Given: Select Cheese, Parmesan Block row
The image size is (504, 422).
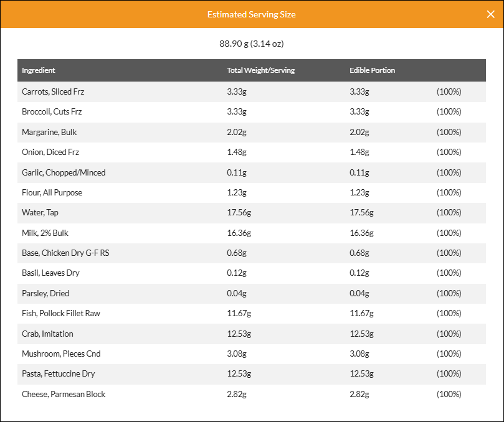Looking at the screenshot, I should point(252,395).
